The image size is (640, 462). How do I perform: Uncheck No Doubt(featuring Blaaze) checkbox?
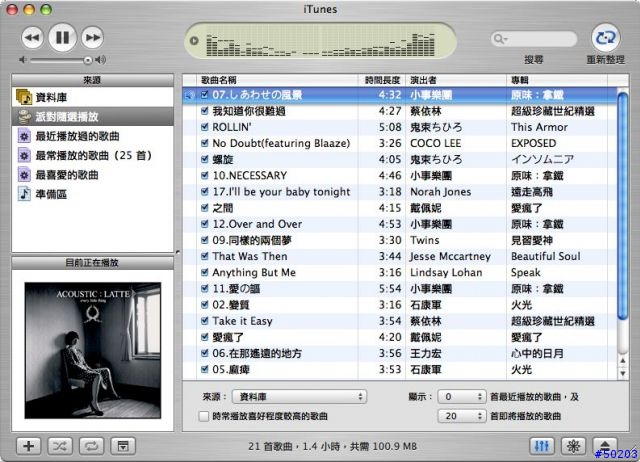pyautogui.click(x=205, y=143)
